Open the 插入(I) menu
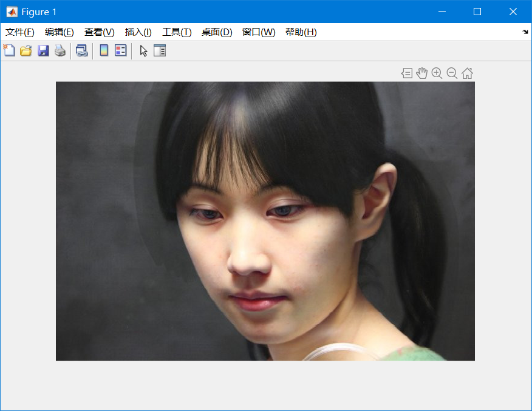532x411 pixels. (x=138, y=32)
